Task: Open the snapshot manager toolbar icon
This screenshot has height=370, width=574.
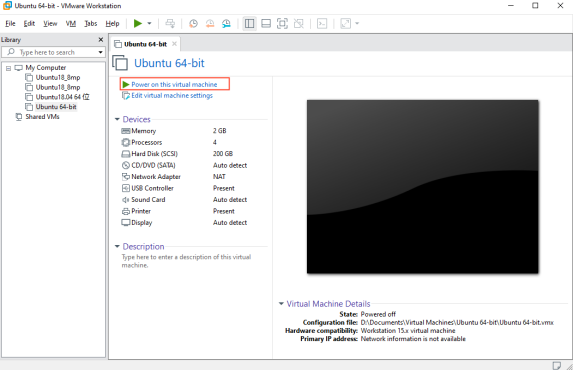Action: coord(226,24)
